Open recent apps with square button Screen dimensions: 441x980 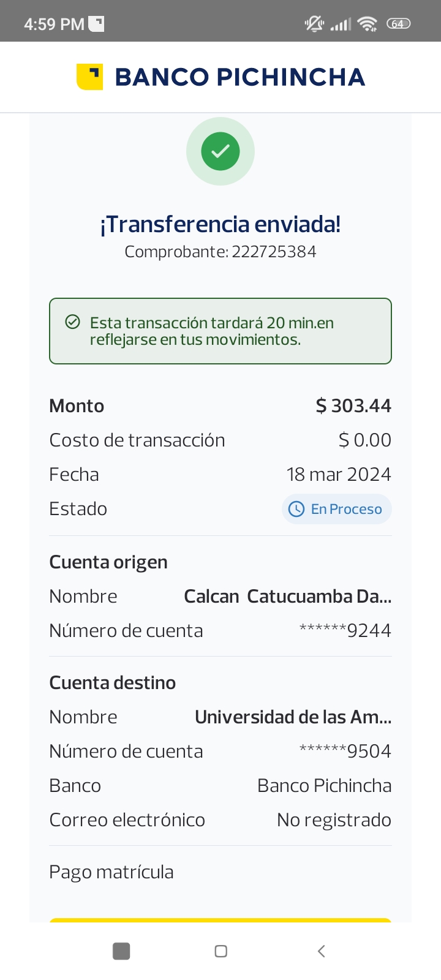121,951
